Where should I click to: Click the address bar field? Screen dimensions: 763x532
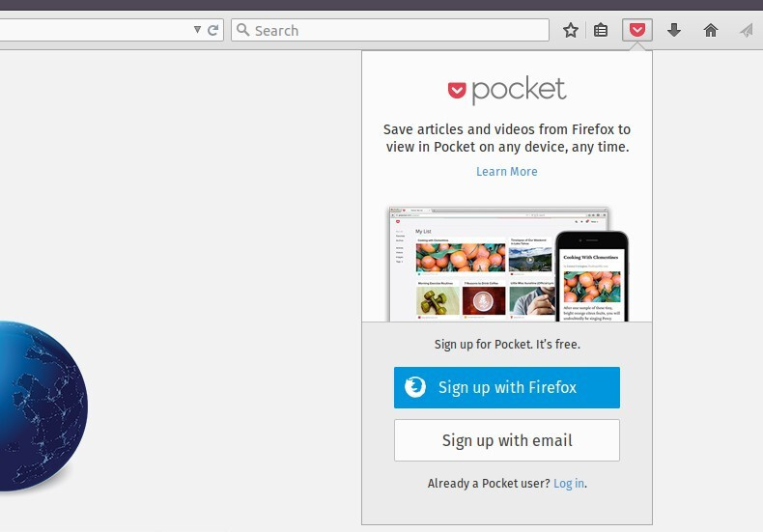pyautogui.click(x=111, y=30)
